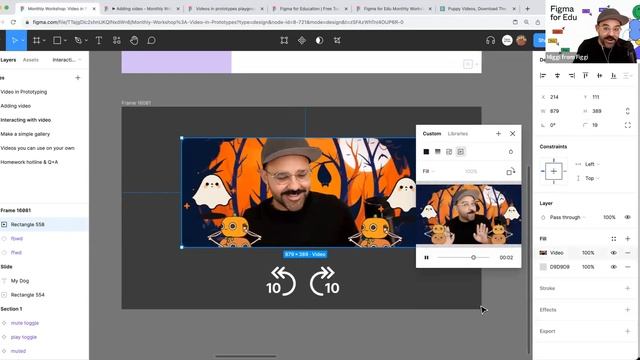The height and width of the screenshot is (360, 640).
Task: Toggle layer visibility eye next to Pass through
Action: 628,218
